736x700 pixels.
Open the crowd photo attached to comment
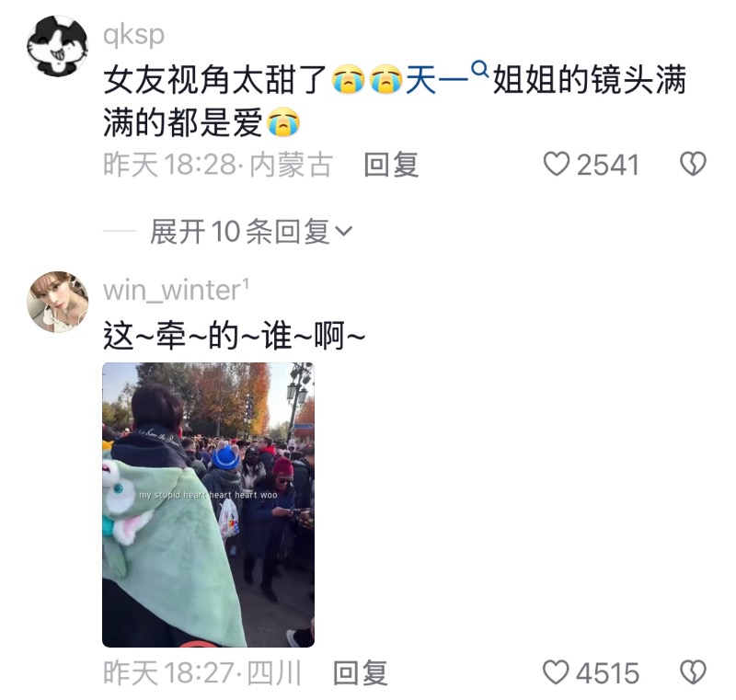tap(209, 505)
